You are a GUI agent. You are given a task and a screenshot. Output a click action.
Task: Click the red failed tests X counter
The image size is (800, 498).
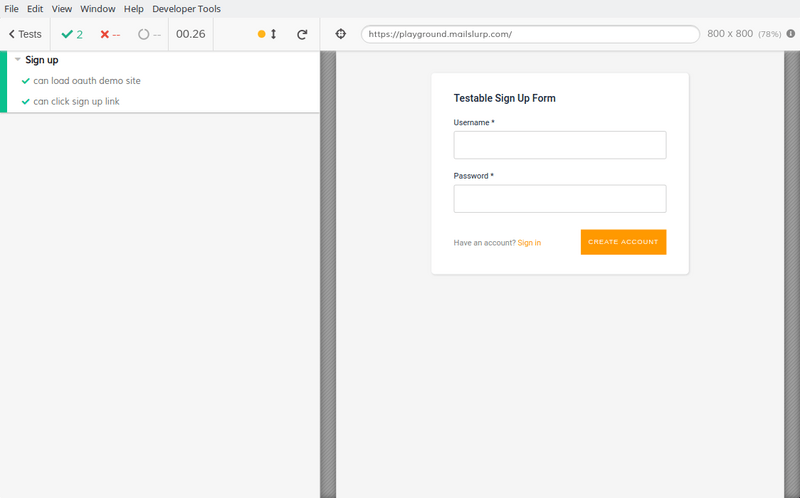point(110,34)
